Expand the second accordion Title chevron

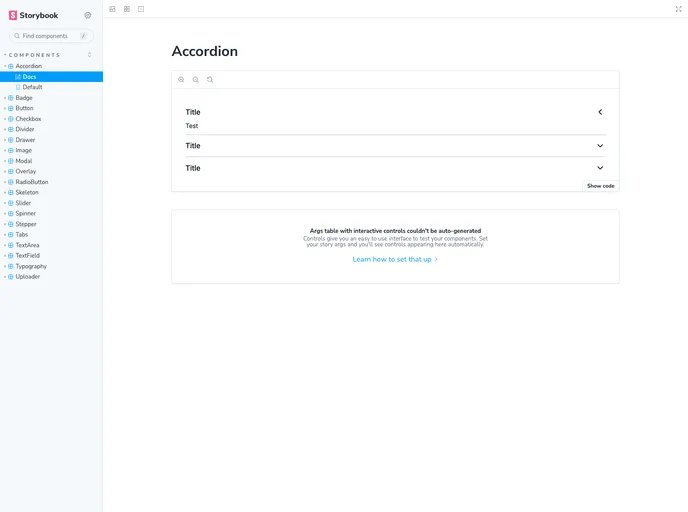(600, 146)
